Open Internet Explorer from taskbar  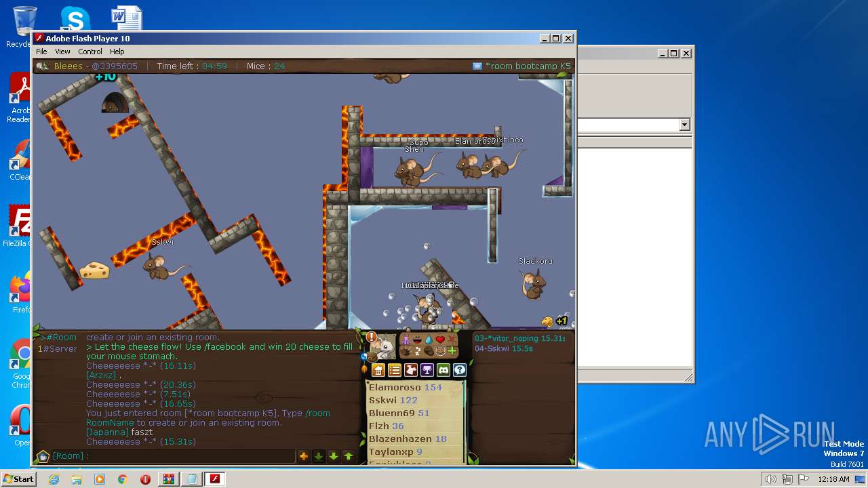(x=54, y=479)
